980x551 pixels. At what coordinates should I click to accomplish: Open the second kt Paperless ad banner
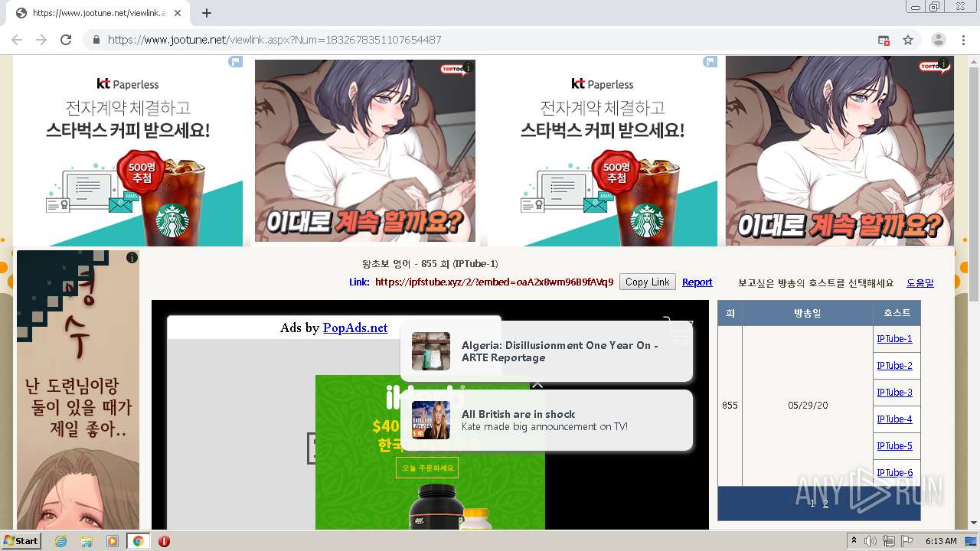(603, 152)
